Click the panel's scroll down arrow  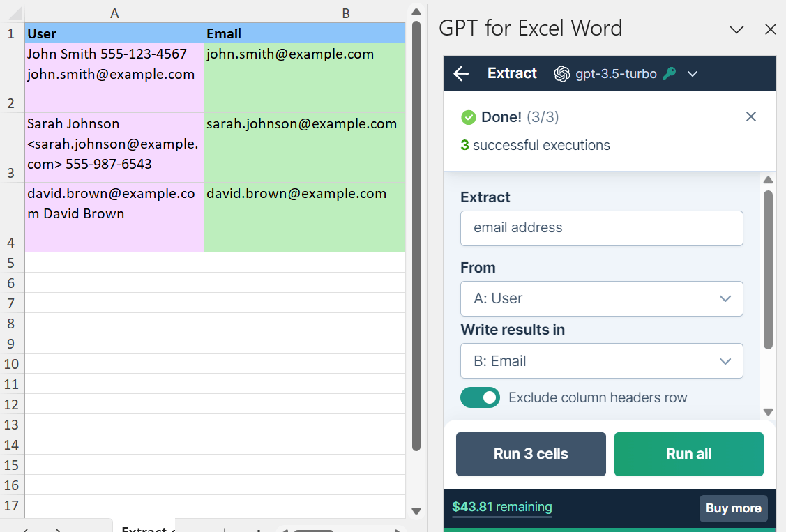click(x=768, y=411)
